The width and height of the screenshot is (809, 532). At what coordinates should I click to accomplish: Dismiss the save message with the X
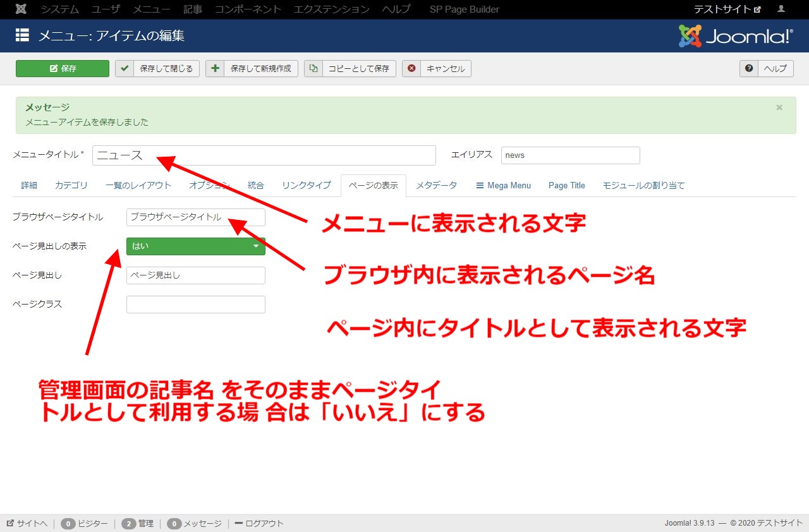[779, 107]
